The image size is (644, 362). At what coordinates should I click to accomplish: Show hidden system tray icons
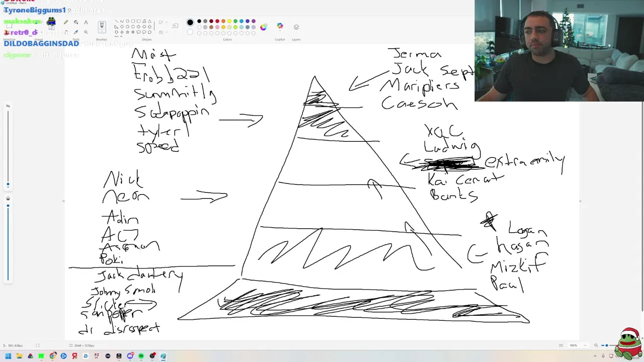(x=595, y=356)
